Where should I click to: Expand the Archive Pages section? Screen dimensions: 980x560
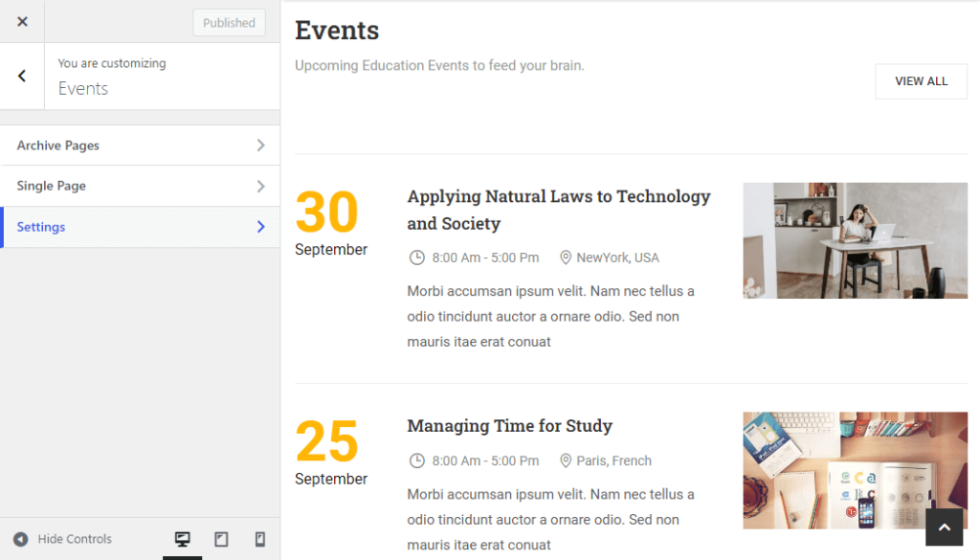tap(140, 145)
